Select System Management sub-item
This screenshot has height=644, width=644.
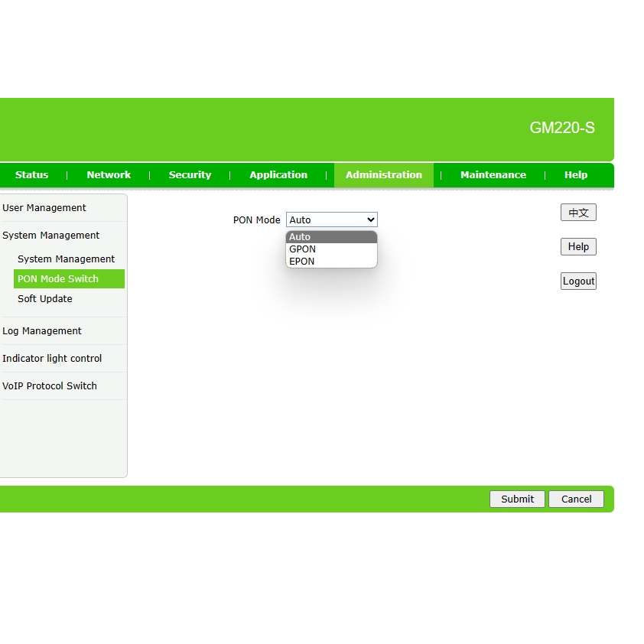66,259
